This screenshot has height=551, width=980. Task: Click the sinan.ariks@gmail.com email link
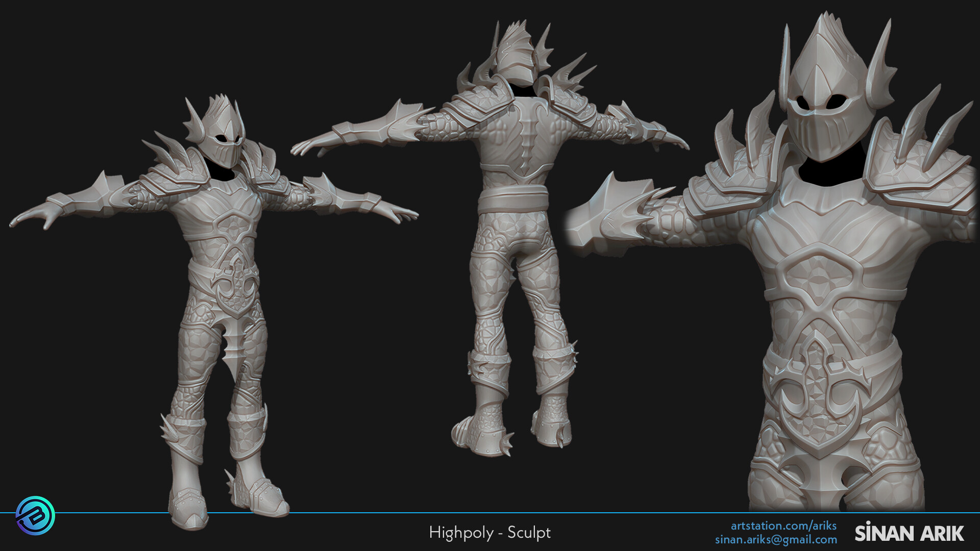[x=776, y=538]
